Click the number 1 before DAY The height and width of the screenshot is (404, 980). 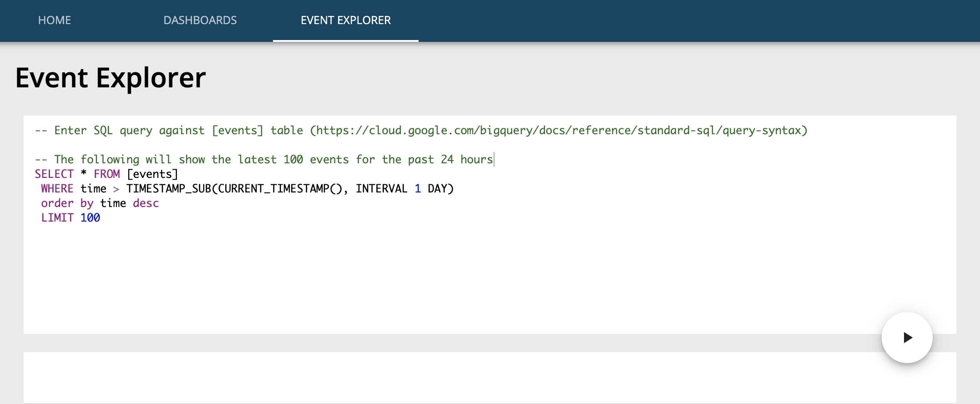418,189
